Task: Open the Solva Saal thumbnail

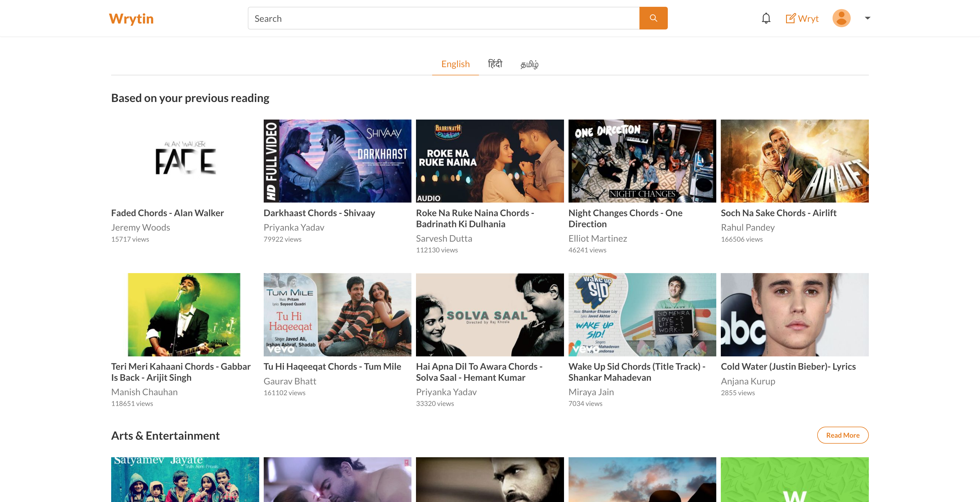Action: coord(490,315)
